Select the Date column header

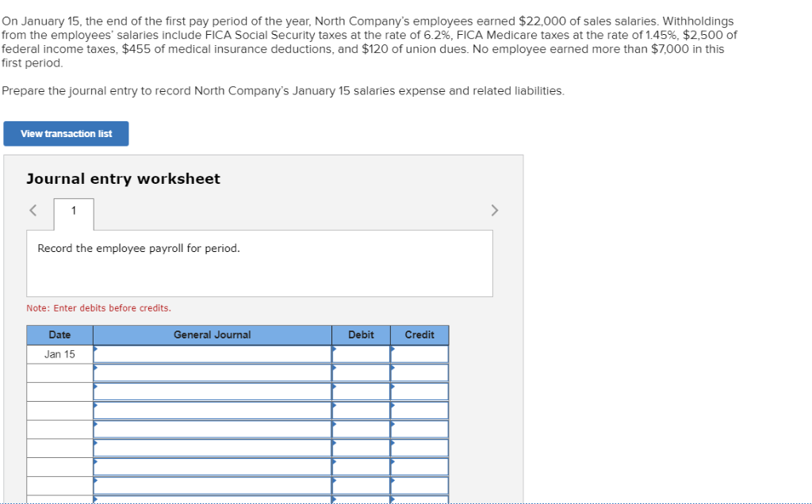(x=59, y=334)
